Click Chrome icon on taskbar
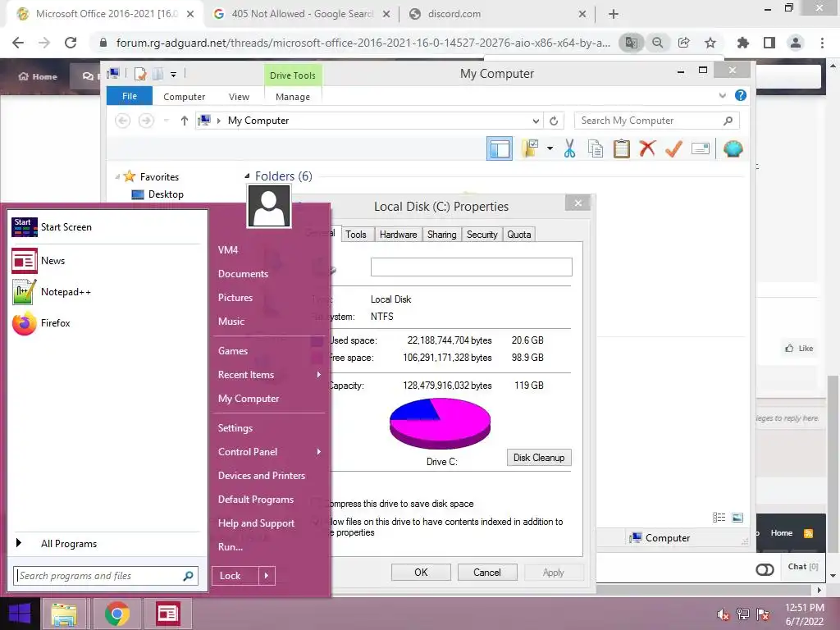Viewport: 840px width, 630px height. point(116,614)
